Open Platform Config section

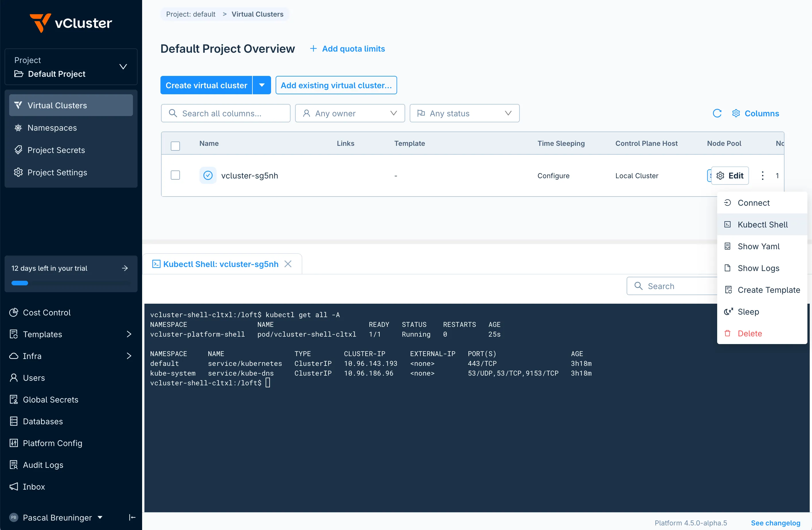click(52, 443)
